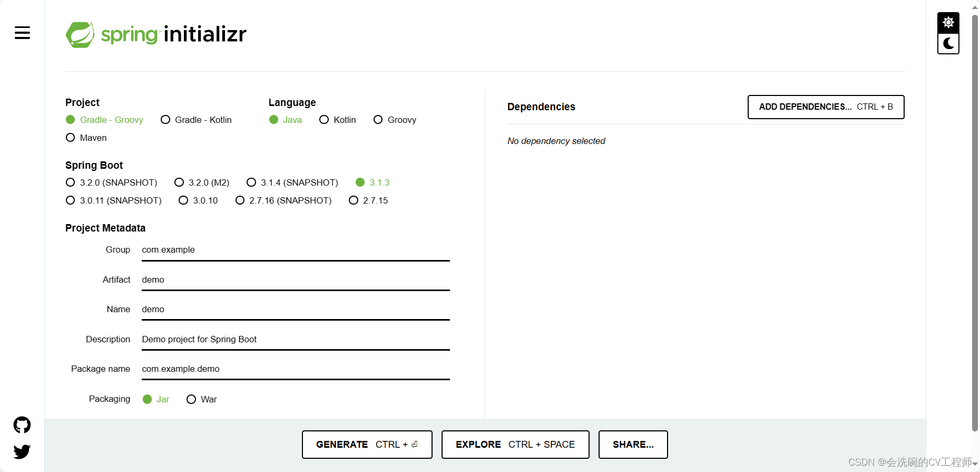Select Spring Boot 3.1.3 version

(x=373, y=182)
